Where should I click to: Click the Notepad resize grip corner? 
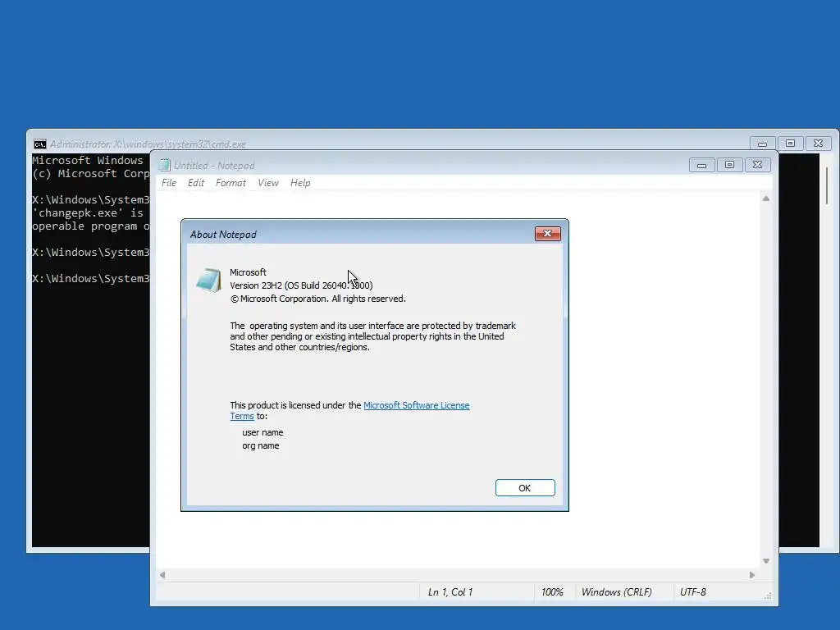click(768, 596)
